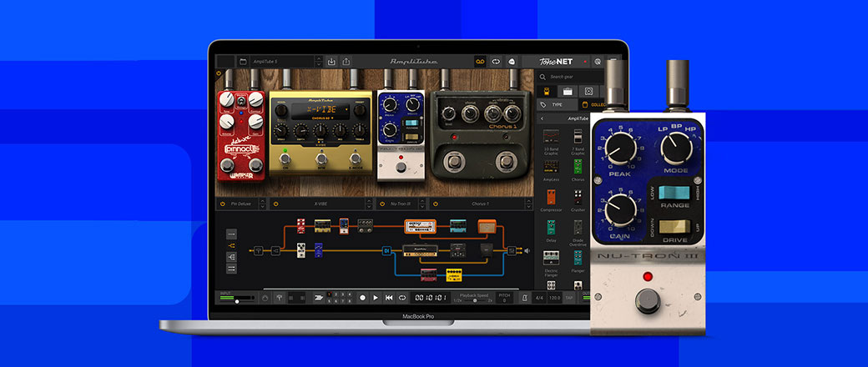Click the output speaker icon in chain

527,251
